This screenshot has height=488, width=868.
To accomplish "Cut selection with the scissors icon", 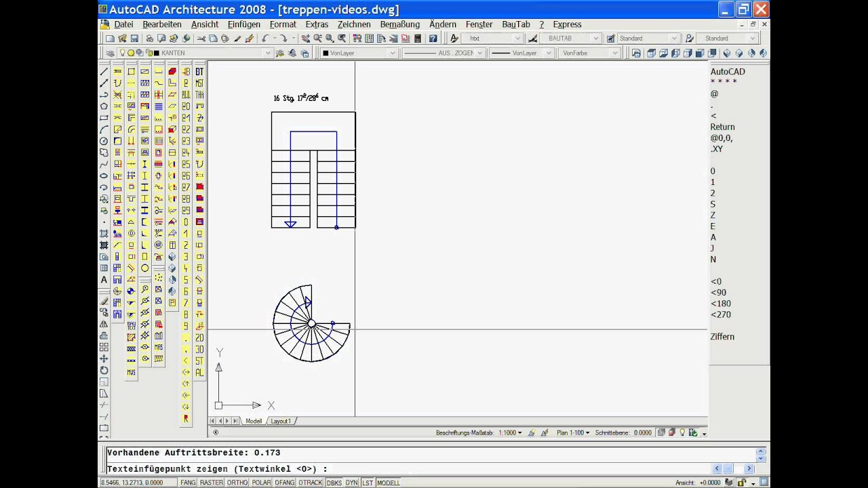I will click(x=201, y=39).
